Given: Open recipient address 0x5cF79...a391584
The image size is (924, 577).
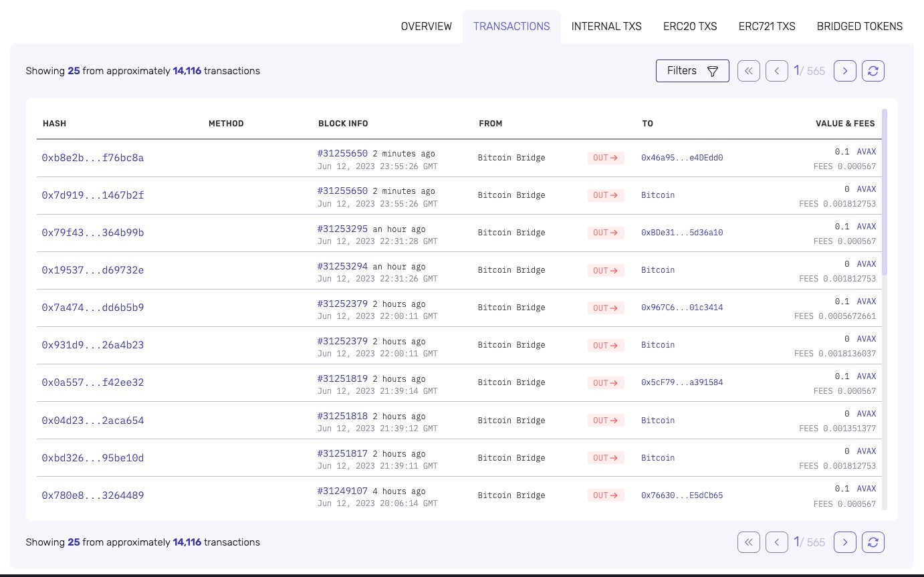Looking at the screenshot, I should (682, 382).
